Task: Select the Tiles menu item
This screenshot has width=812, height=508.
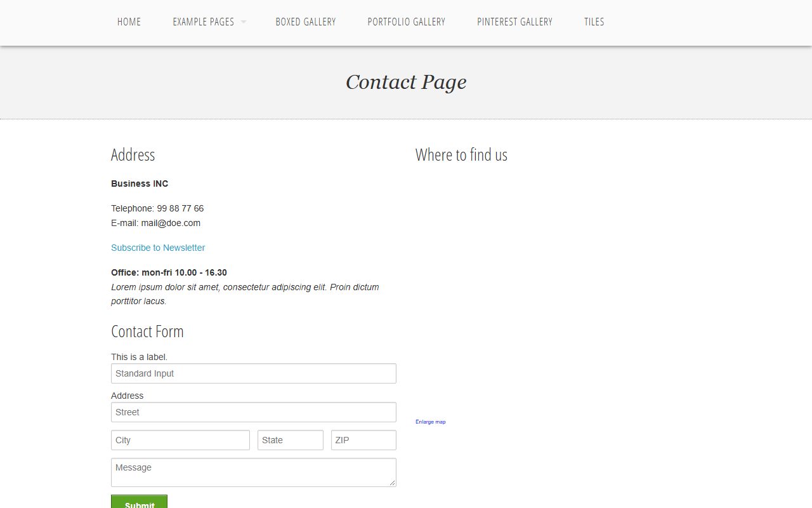Action: [x=594, y=22]
